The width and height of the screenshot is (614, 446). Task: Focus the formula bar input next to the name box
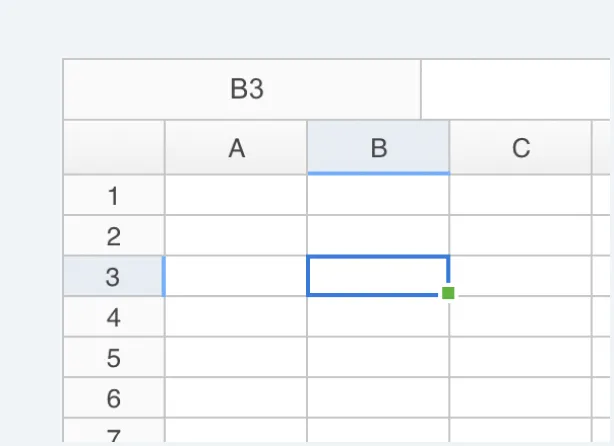[x=517, y=90]
